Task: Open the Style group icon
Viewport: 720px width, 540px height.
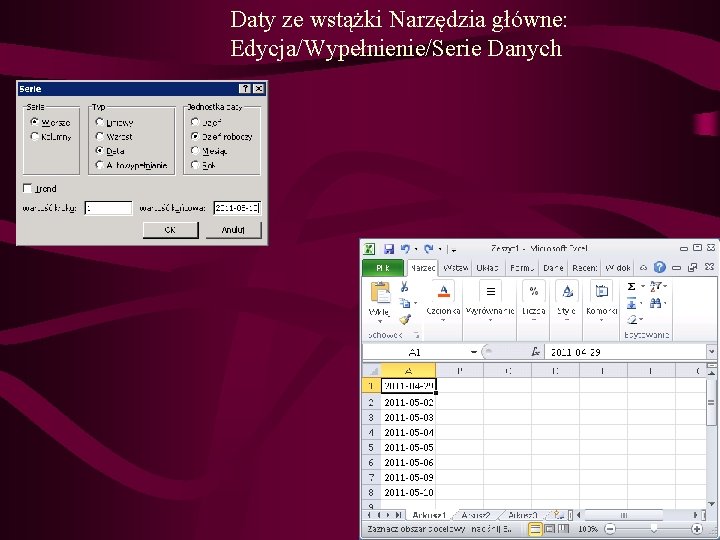Action: 567,291
